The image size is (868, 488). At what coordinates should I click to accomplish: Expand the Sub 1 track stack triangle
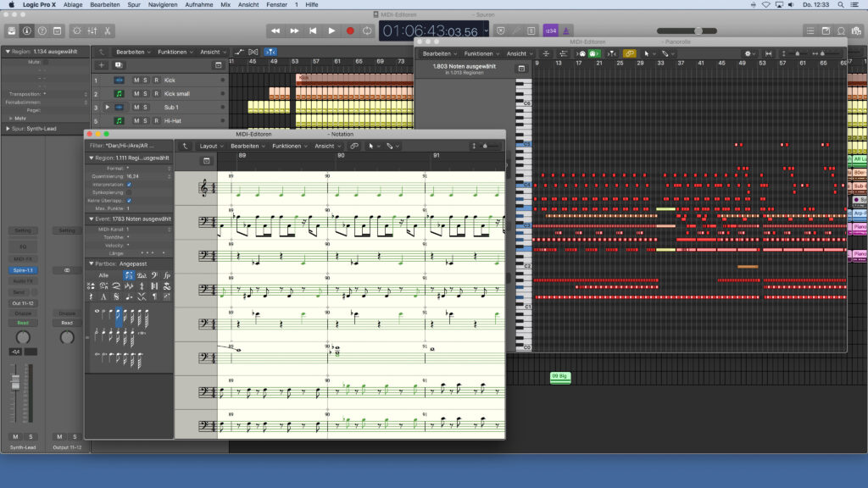point(108,108)
